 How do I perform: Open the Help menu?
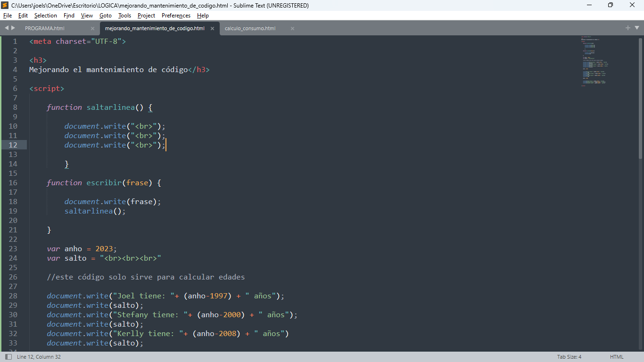[203, 16]
